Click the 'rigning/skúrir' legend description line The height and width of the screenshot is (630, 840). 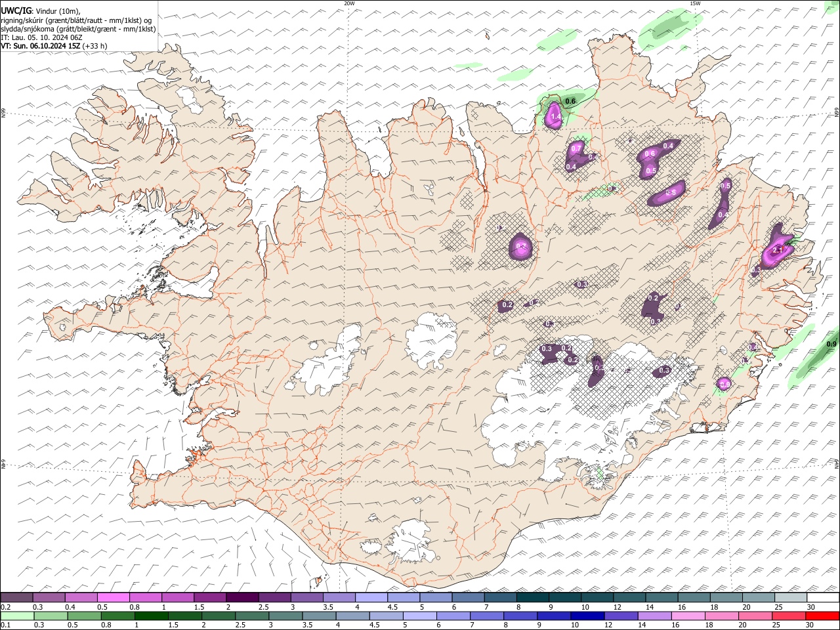pyautogui.click(x=76, y=20)
